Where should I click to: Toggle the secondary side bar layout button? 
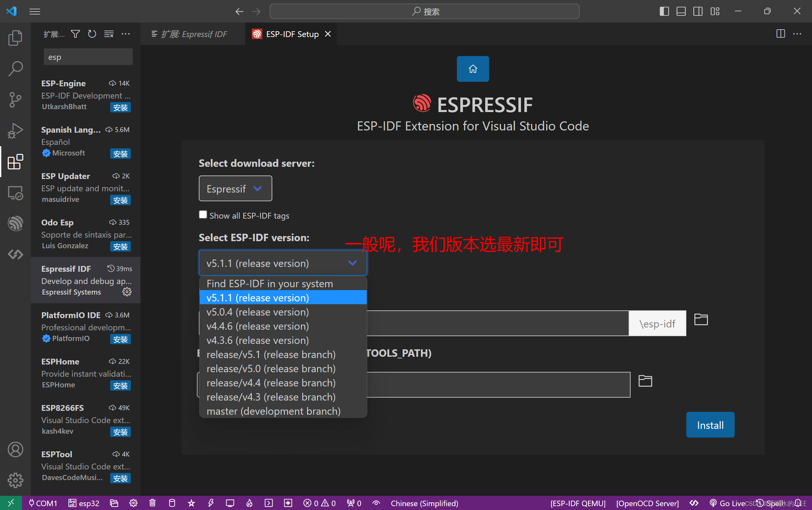(698, 12)
